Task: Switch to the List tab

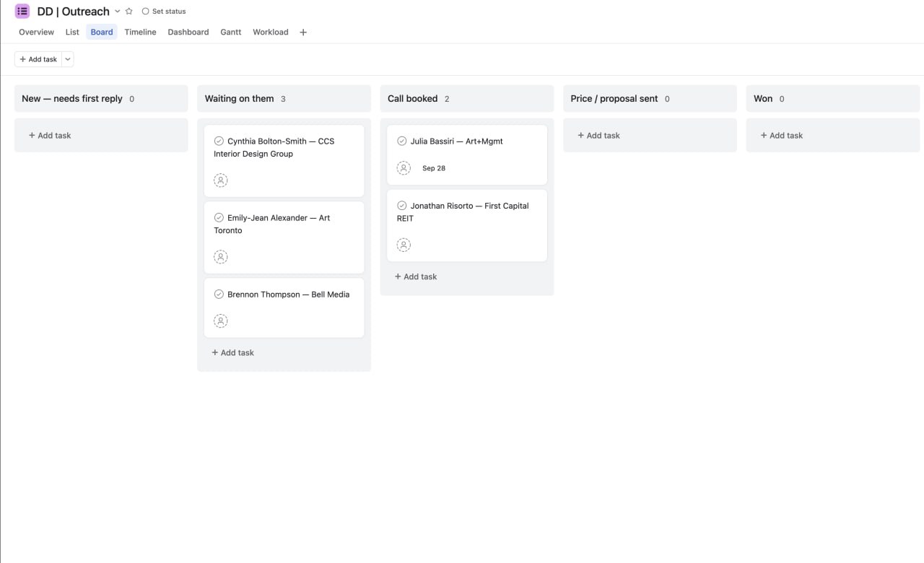Action: click(x=72, y=32)
